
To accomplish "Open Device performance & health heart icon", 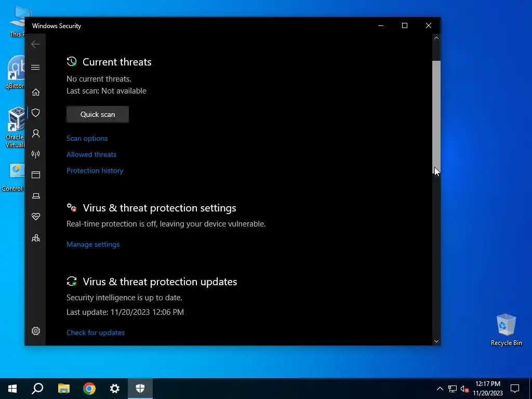I will coord(36,217).
